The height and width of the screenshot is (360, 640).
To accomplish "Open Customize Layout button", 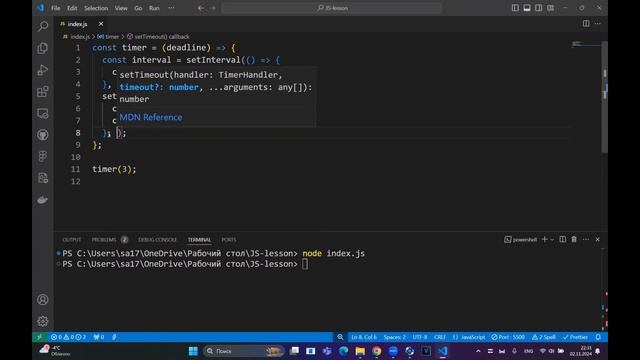I will 551,8.
